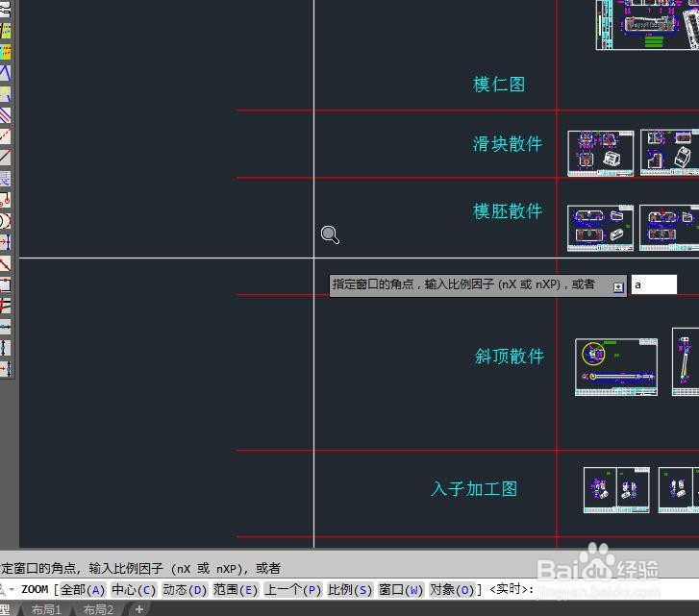Select the 模胚散件 text label

[x=508, y=210]
